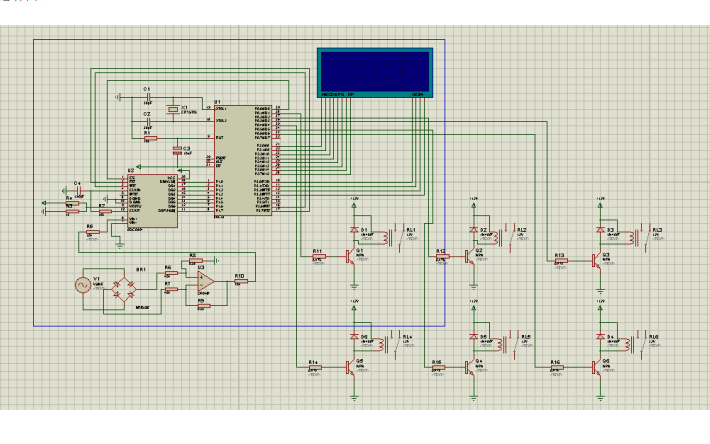
Task: Select capacitor C2 below C1
Action: (x=147, y=121)
